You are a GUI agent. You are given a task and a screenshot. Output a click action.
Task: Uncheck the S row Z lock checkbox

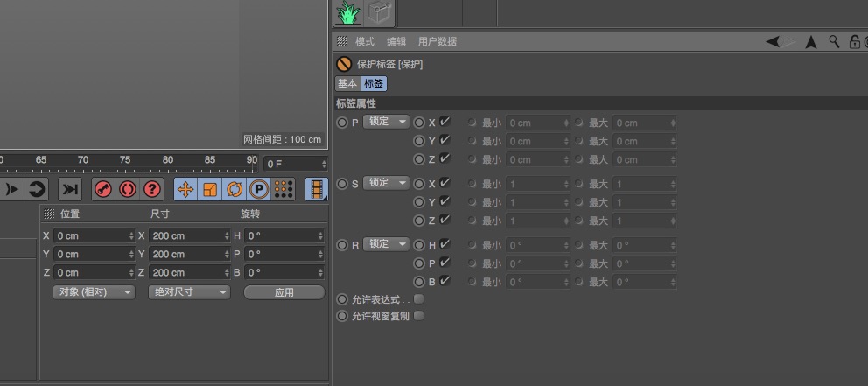pyautogui.click(x=444, y=220)
